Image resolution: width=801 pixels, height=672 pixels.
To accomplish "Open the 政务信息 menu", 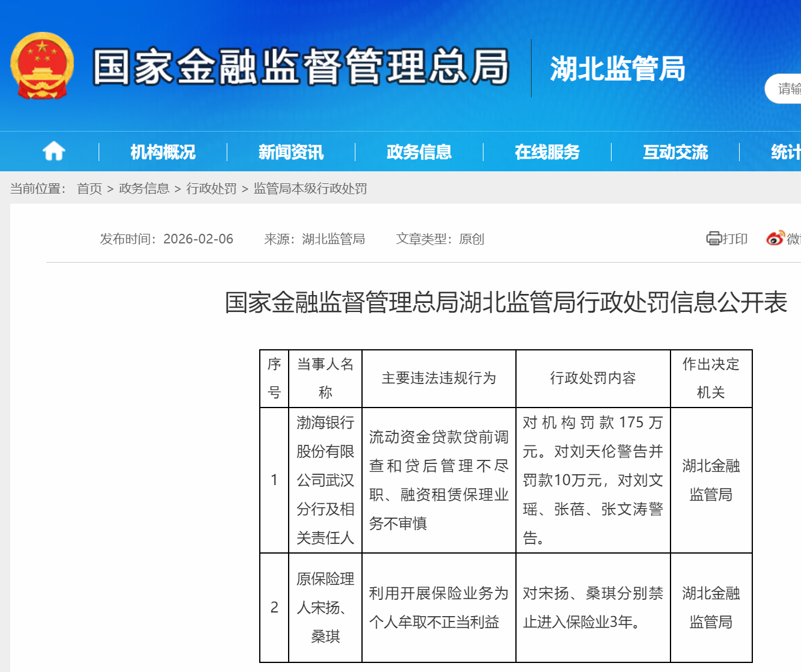I will (x=419, y=152).
